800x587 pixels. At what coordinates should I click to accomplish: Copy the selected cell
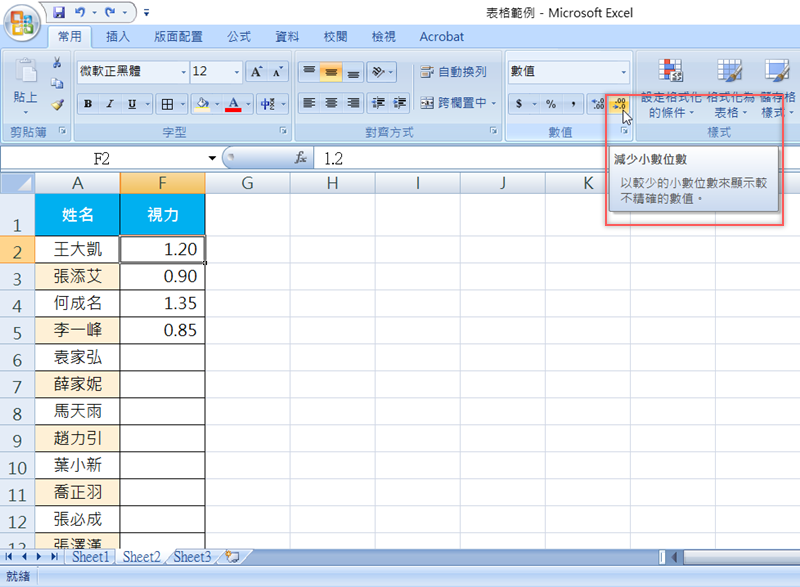pos(57,83)
